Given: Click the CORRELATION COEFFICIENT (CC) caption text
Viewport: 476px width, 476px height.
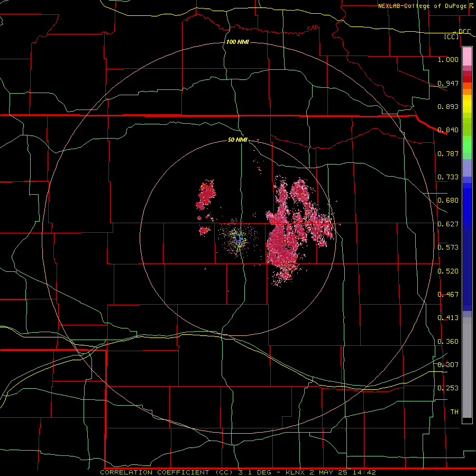Looking at the screenshot, I should (168, 472).
